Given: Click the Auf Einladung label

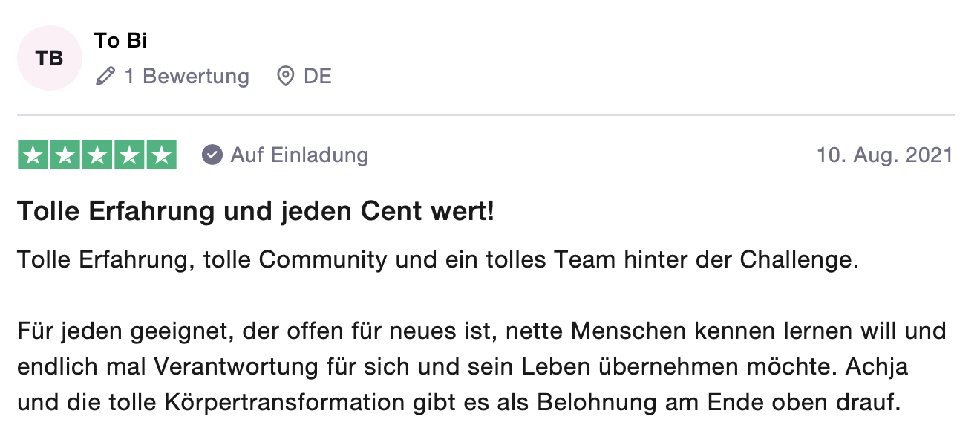Looking at the screenshot, I should click(x=299, y=155).
